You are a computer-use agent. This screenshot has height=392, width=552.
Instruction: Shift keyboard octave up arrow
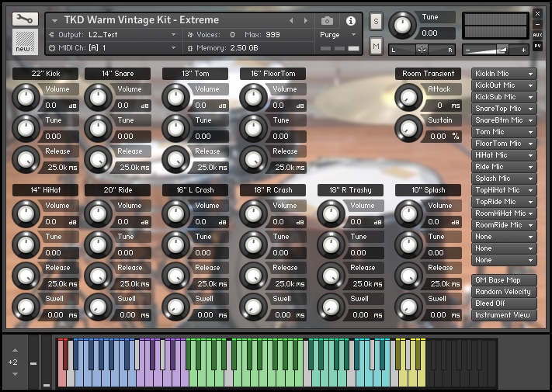15,350
